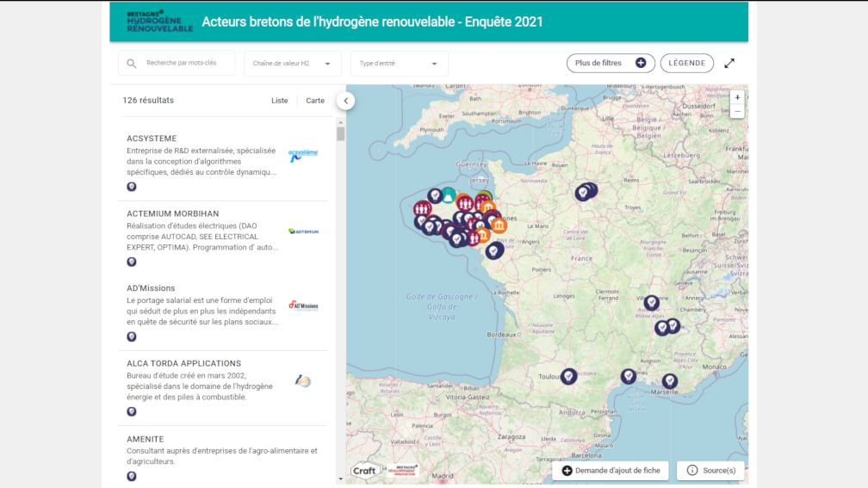Click the list scrollbar down arrow

pos(340,479)
